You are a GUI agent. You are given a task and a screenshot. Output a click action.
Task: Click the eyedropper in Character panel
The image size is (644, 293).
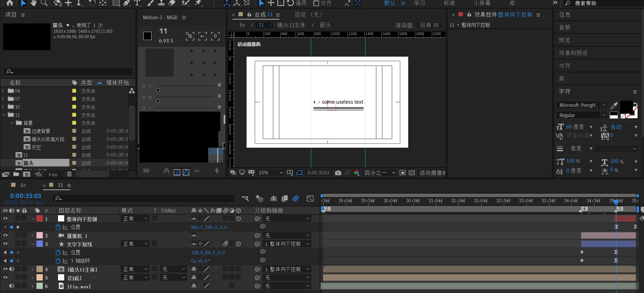pos(614,106)
